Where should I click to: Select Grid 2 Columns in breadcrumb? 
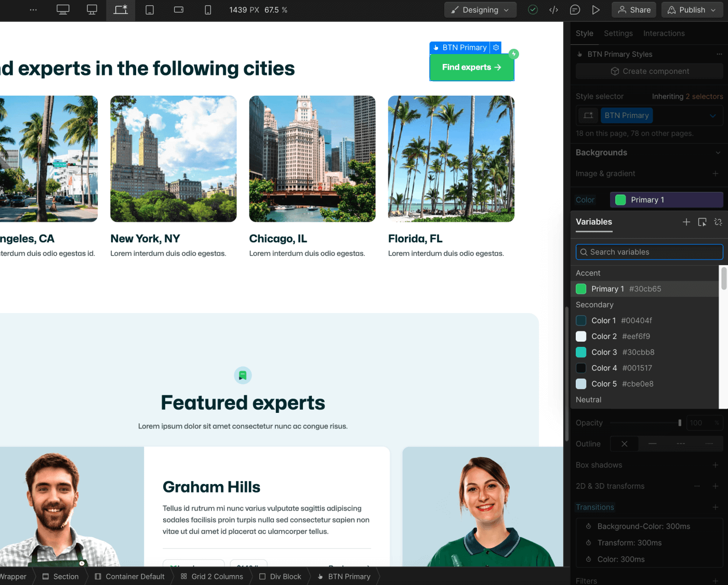coord(211,577)
